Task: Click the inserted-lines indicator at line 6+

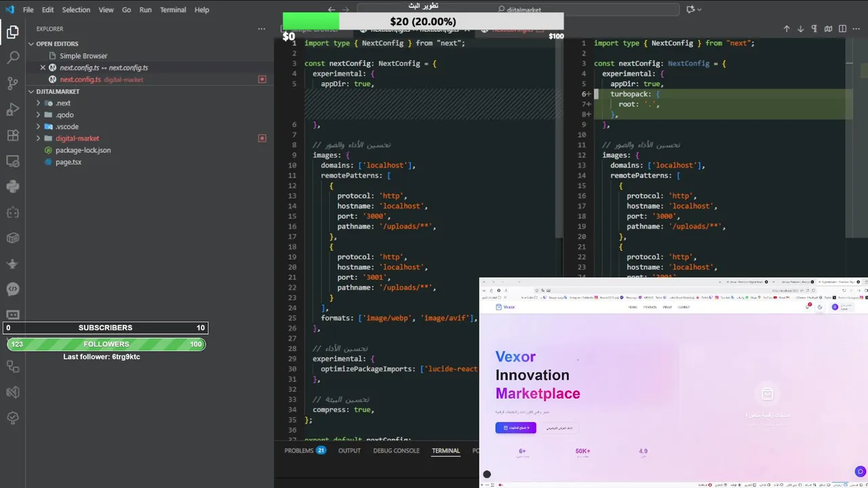Action: [x=587, y=94]
